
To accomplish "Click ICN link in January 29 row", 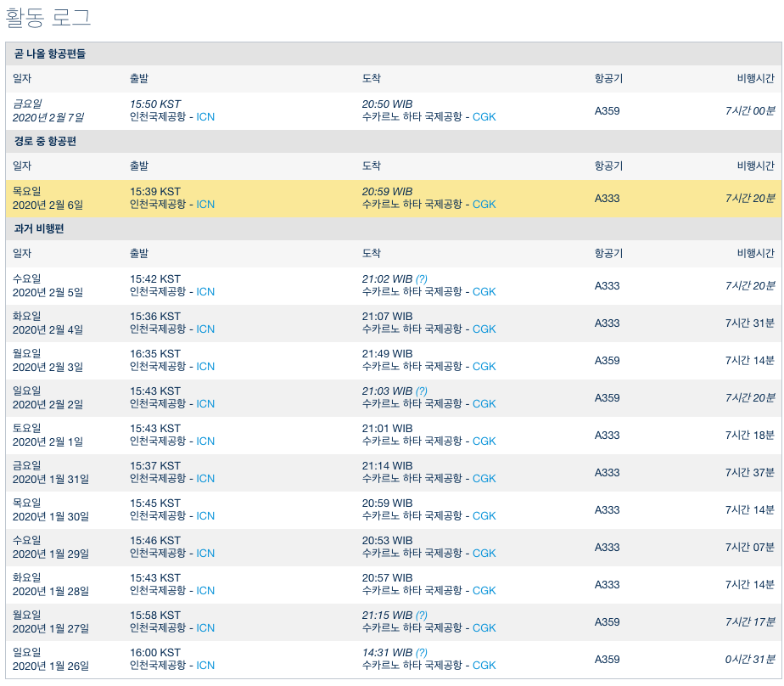I will pos(205,554).
